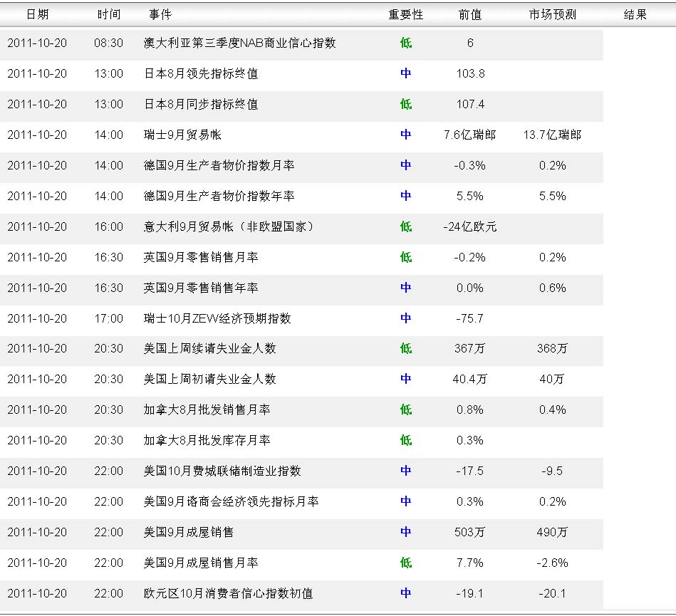Select event 美国9月谘商会经济领先指标月率
The image size is (676, 616).
(231, 501)
